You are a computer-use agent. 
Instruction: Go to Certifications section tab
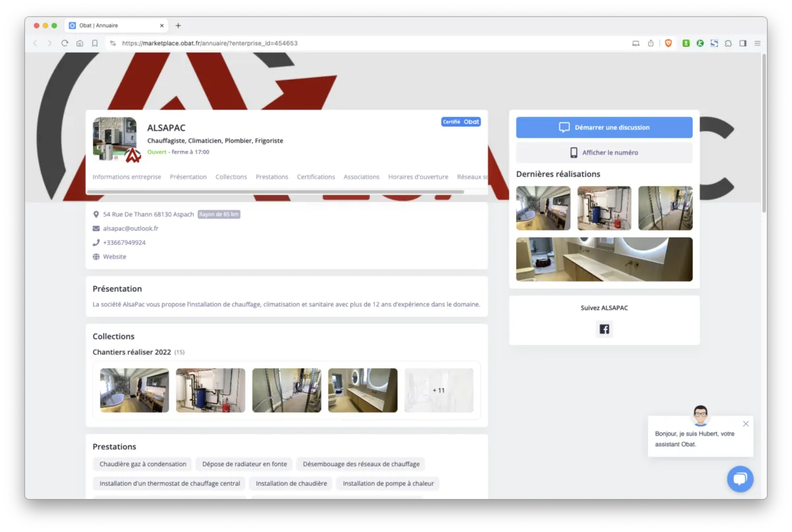pos(316,177)
